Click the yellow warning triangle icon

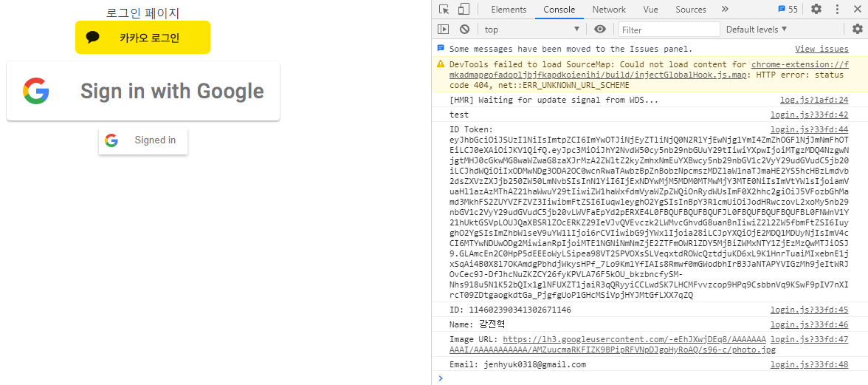[441, 64]
